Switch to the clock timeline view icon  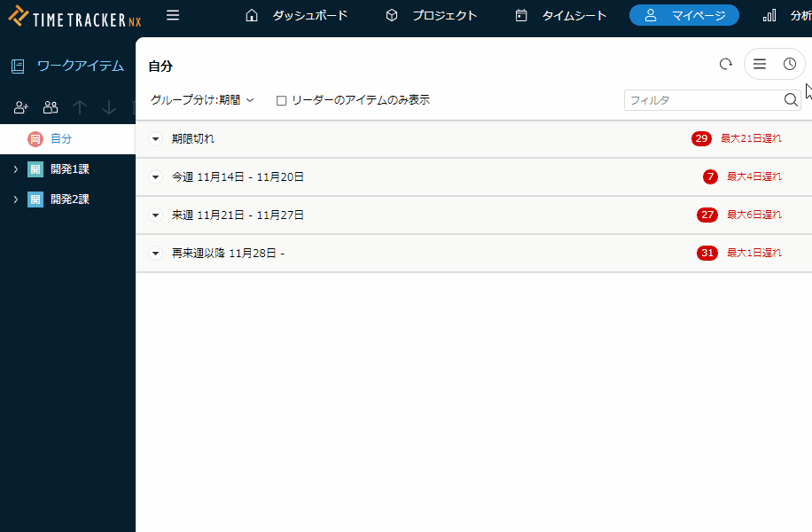pyautogui.click(x=790, y=64)
